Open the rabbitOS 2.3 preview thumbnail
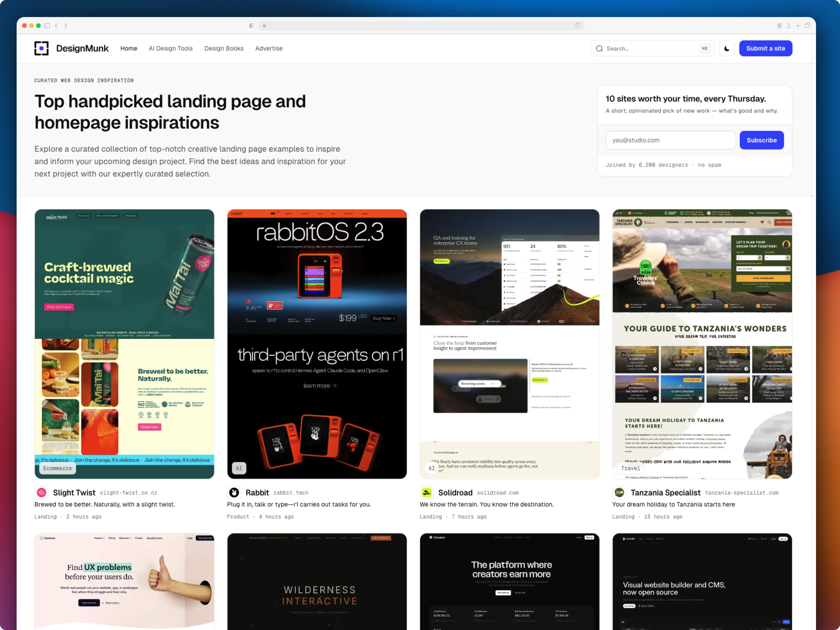Image resolution: width=840 pixels, height=630 pixels. pos(317,344)
